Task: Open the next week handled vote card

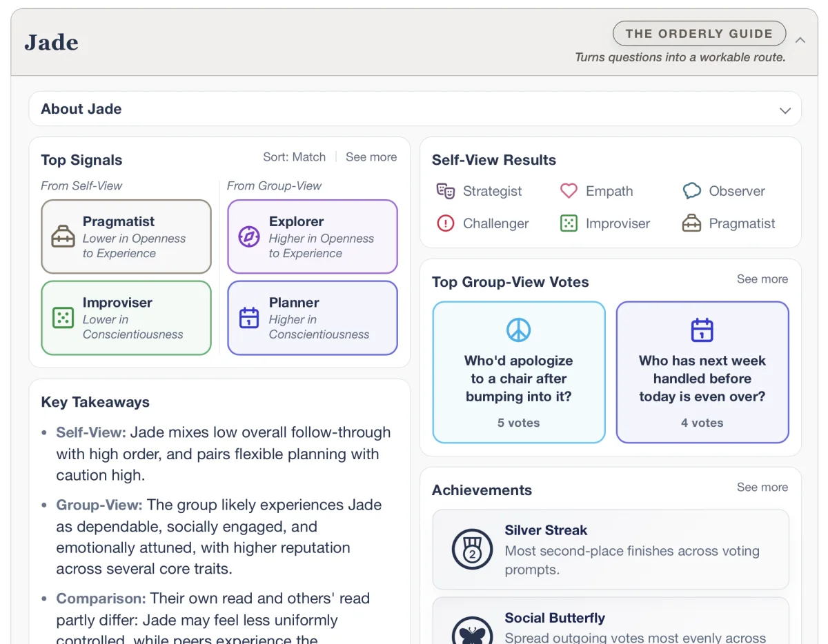Action: point(702,372)
